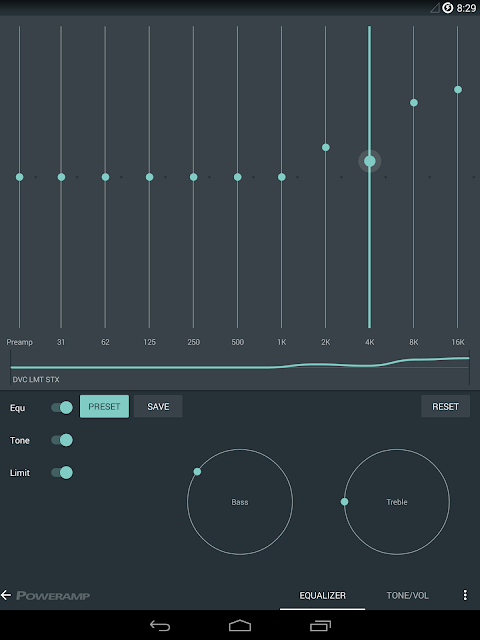Click the 4K band slider handle
This screenshot has height=640, width=480.
tap(370, 161)
